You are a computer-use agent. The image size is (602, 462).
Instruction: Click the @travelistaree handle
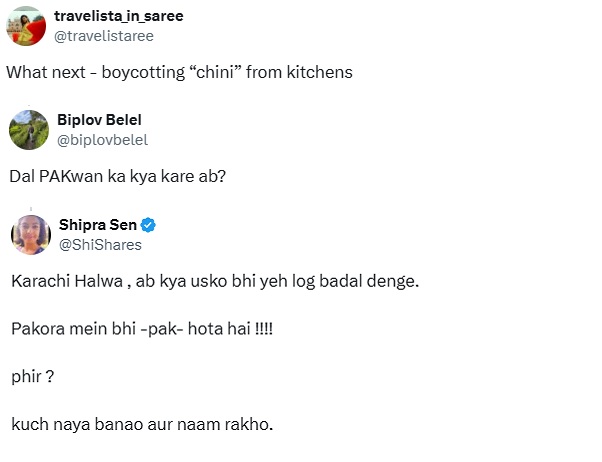pos(118,35)
